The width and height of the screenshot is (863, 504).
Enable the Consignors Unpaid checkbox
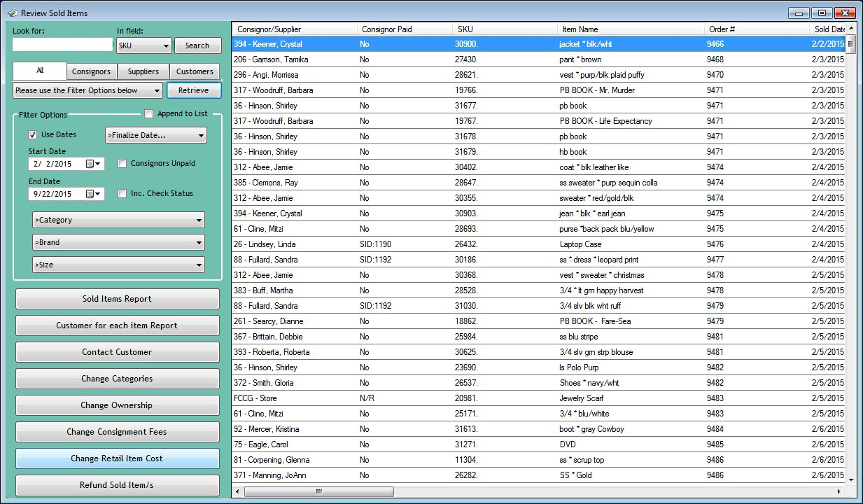coord(122,164)
